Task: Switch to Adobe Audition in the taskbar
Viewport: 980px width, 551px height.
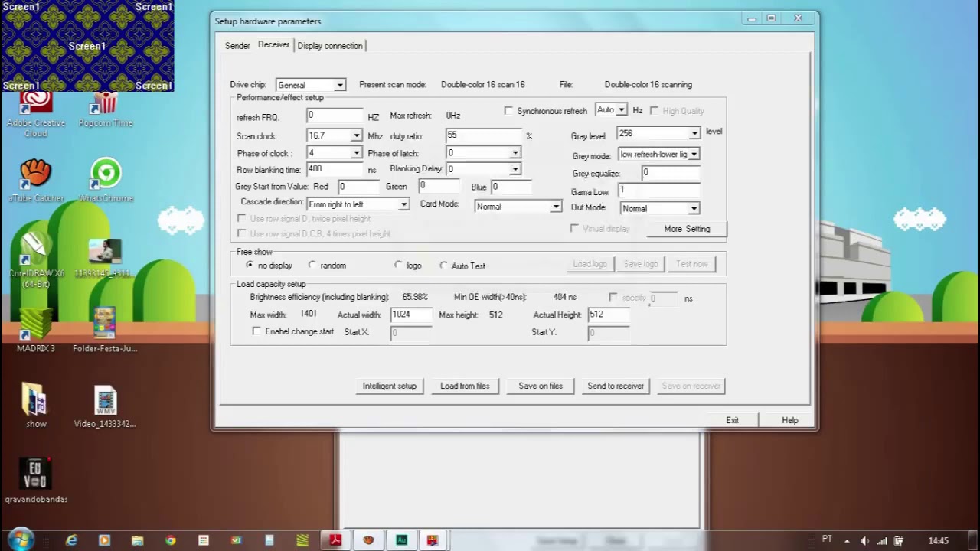Action: tap(401, 540)
